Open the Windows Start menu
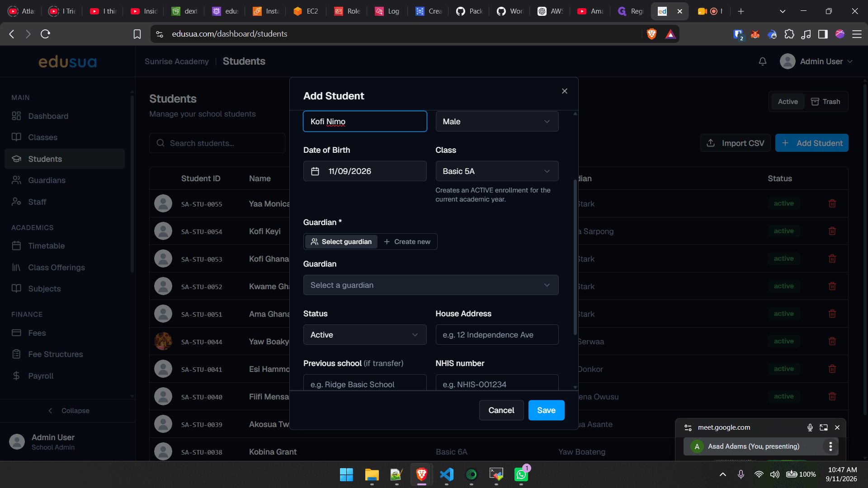The width and height of the screenshot is (868, 488). pyautogui.click(x=346, y=474)
